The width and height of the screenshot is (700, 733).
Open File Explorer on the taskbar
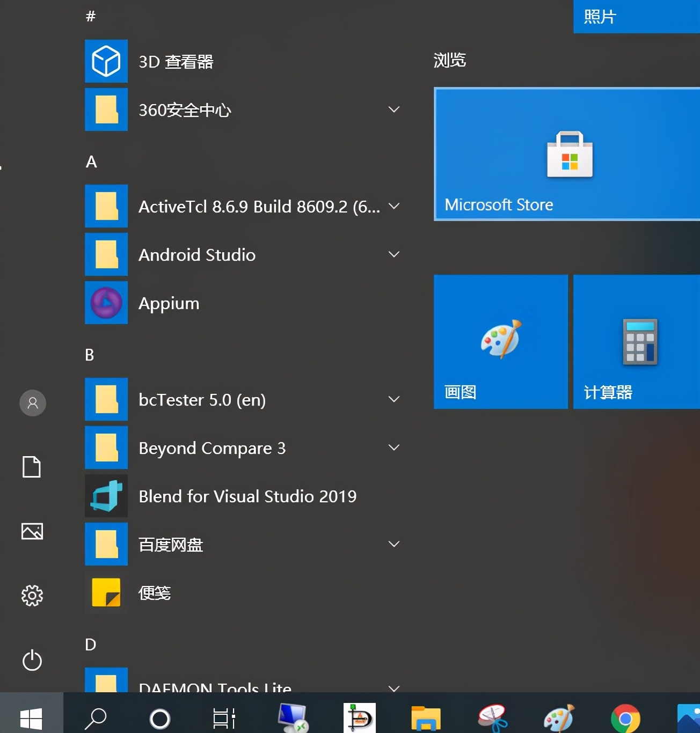pos(426,718)
